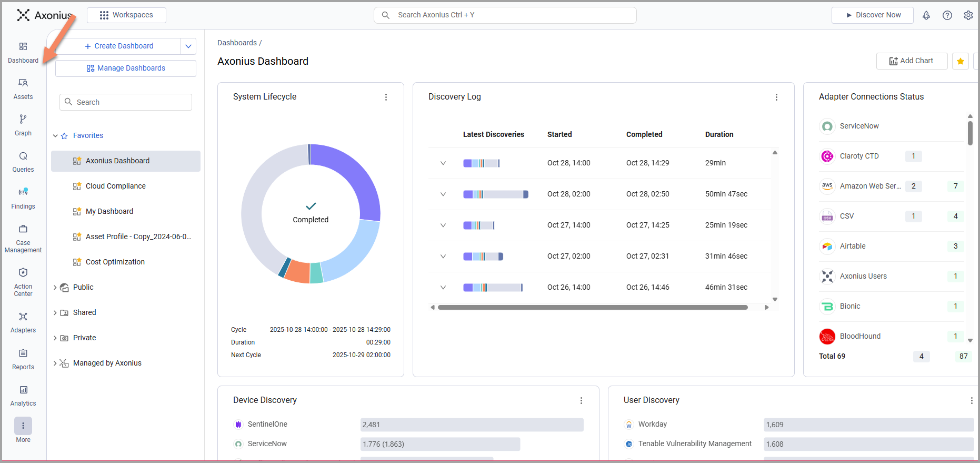The image size is (980, 463).
Task: Click the Discover Now button
Action: 873,15
